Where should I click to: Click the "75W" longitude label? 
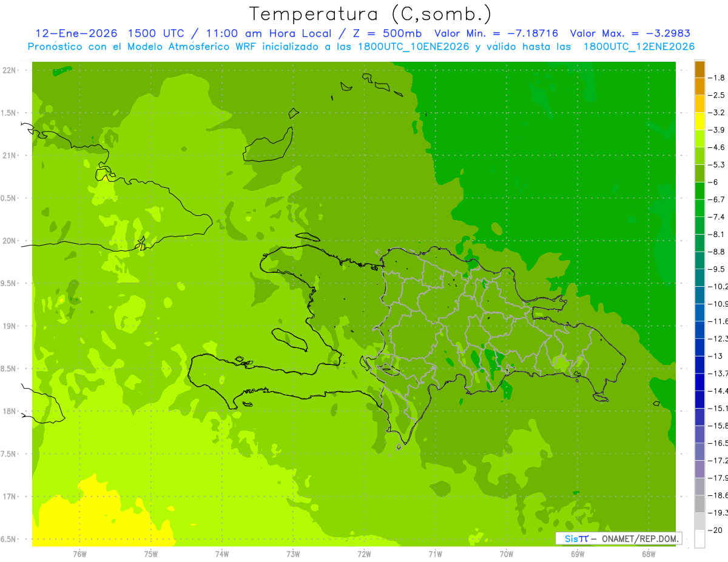(x=151, y=554)
